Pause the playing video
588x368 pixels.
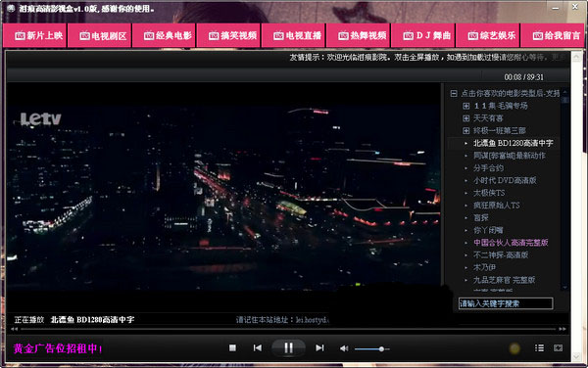pyautogui.click(x=288, y=348)
